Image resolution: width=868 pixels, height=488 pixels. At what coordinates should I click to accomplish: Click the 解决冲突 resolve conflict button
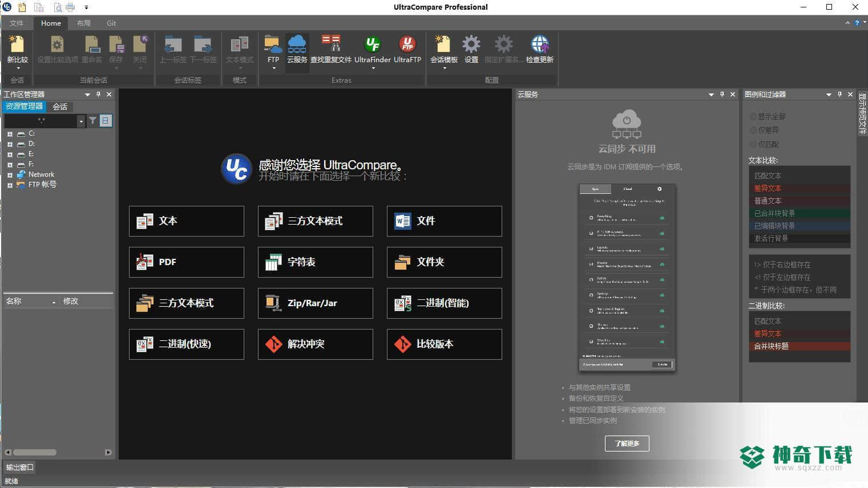[316, 344]
